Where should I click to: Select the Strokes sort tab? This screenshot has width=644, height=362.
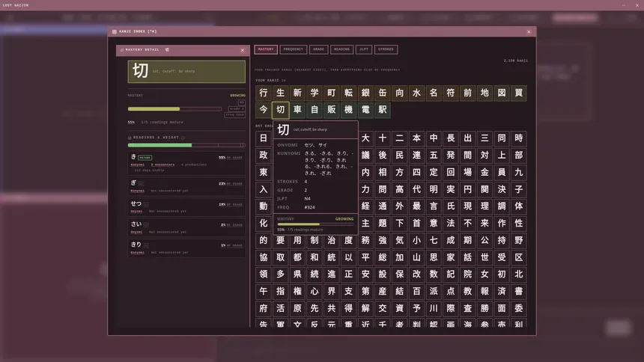[x=386, y=49]
